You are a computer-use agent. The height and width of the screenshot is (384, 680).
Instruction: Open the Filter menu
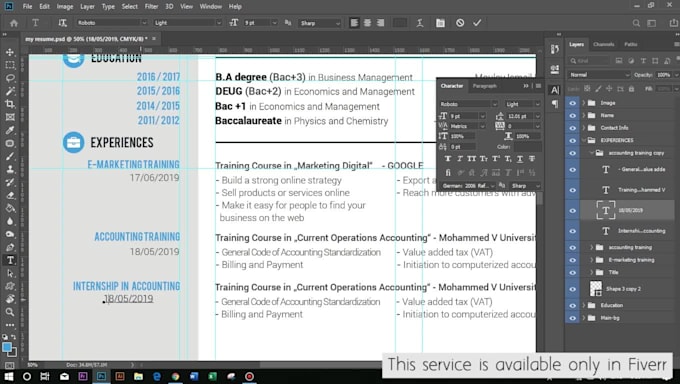click(x=151, y=7)
